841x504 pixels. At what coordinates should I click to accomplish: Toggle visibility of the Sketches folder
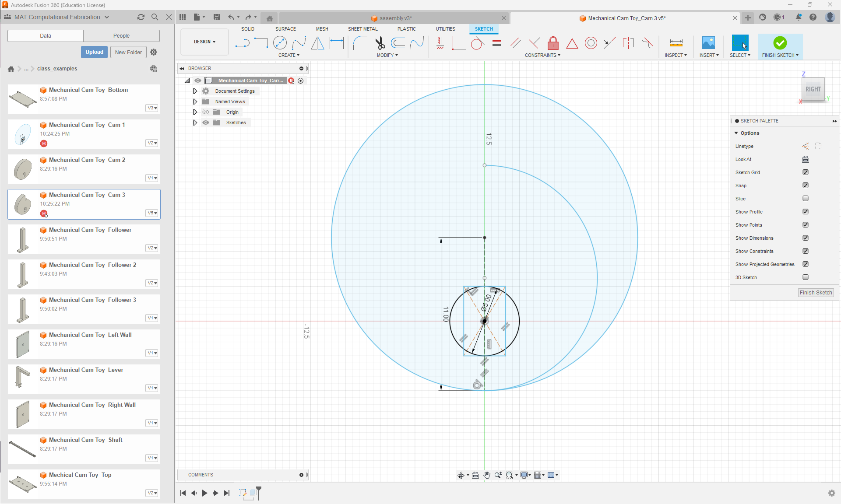[206, 122]
